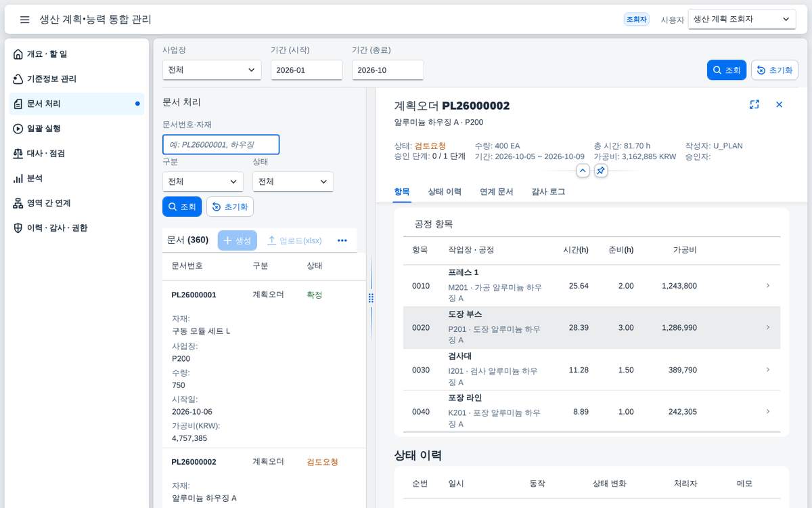The image size is (812, 508).
Task: Open 기준정보 관리 in sidebar
Action: pyautogui.click(x=76, y=79)
